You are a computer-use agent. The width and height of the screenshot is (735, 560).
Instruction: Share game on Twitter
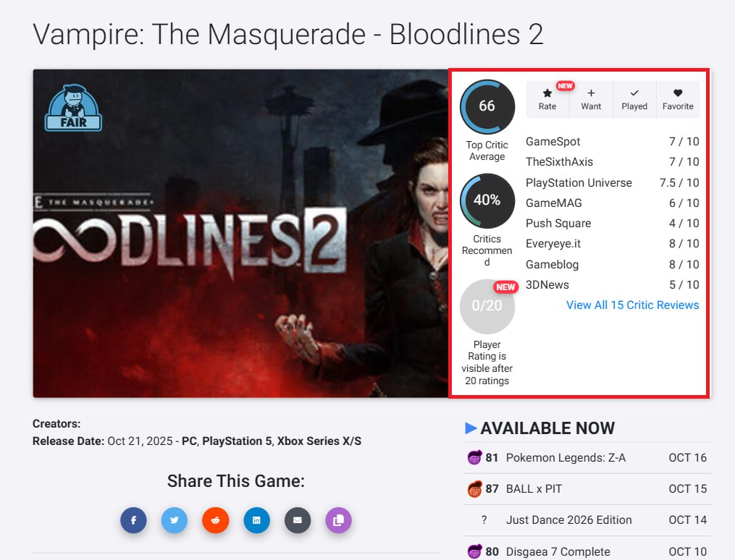pyautogui.click(x=175, y=520)
